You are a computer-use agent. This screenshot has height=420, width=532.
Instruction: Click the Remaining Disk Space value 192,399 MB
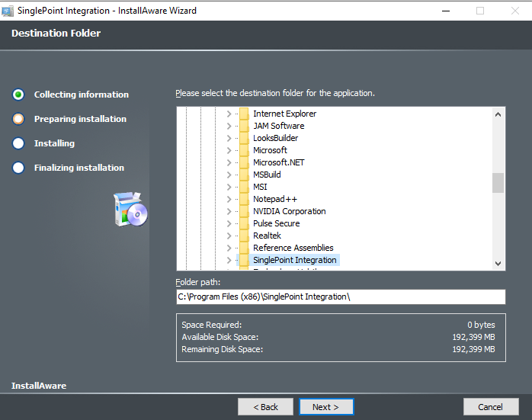point(473,349)
